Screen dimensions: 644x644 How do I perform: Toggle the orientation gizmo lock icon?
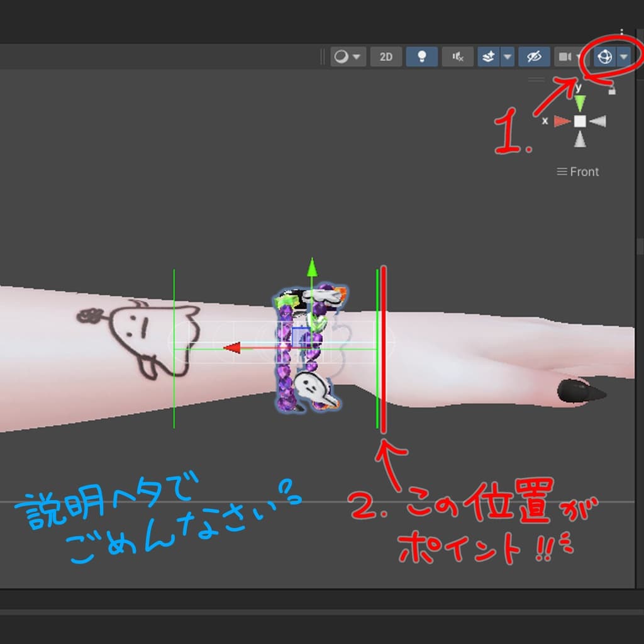611,90
